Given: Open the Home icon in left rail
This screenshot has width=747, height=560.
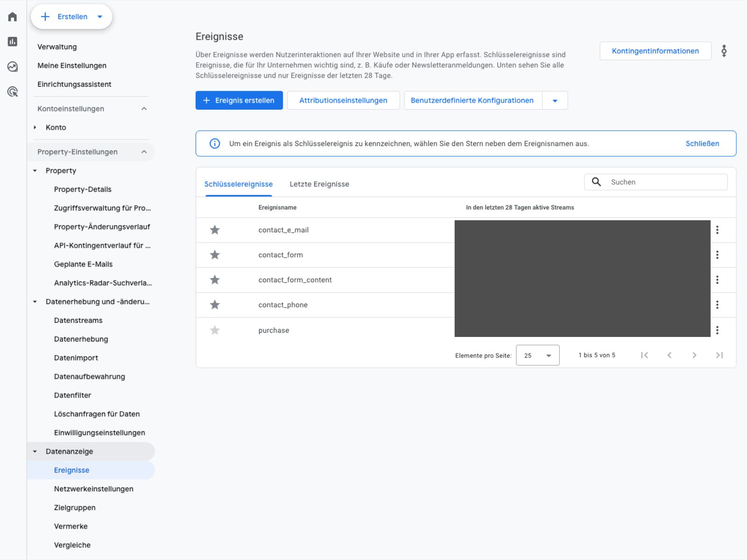Looking at the screenshot, I should (13, 17).
